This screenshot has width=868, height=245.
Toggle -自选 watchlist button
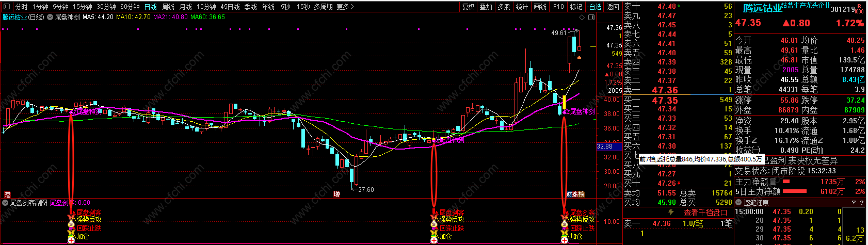[x=595, y=7]
